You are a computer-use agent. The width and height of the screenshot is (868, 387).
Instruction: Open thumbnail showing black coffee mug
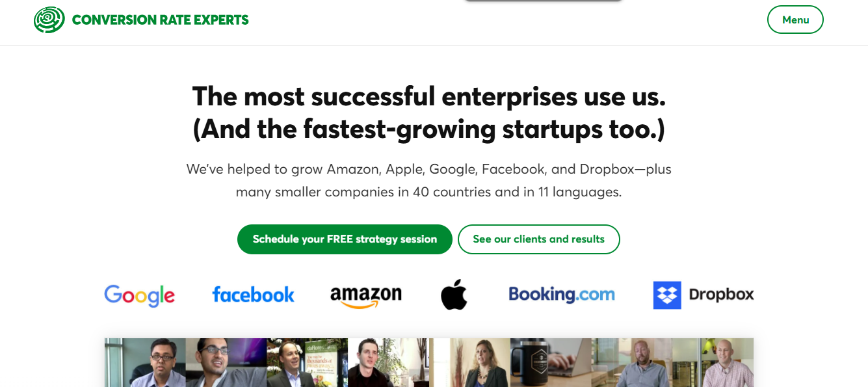(x=551, y=362)
